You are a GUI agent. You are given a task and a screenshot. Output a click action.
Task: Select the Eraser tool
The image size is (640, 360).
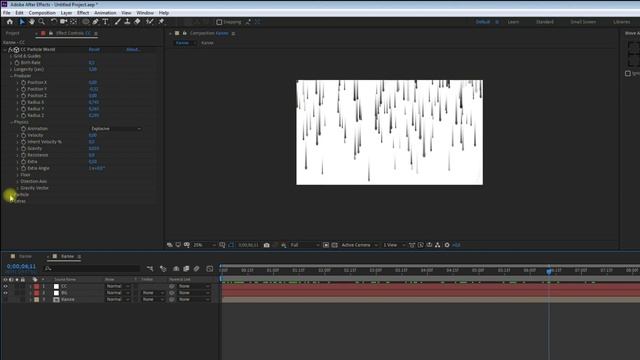click(x=137, y=22)
